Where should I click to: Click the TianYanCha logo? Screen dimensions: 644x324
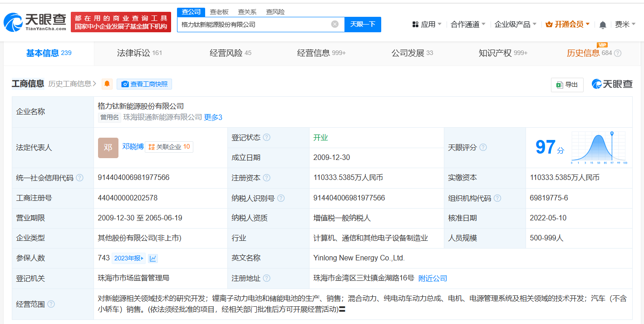pyautogui.click(x=35, y=22)
